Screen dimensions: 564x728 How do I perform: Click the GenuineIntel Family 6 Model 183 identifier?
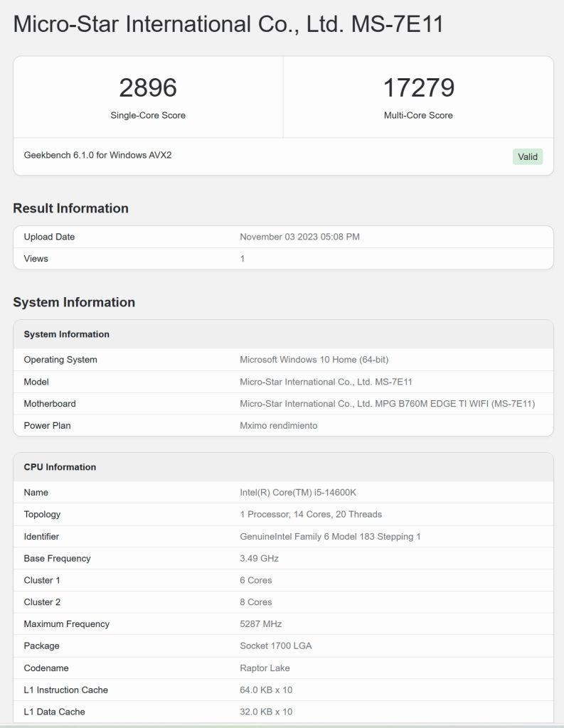tap(330, 536)
